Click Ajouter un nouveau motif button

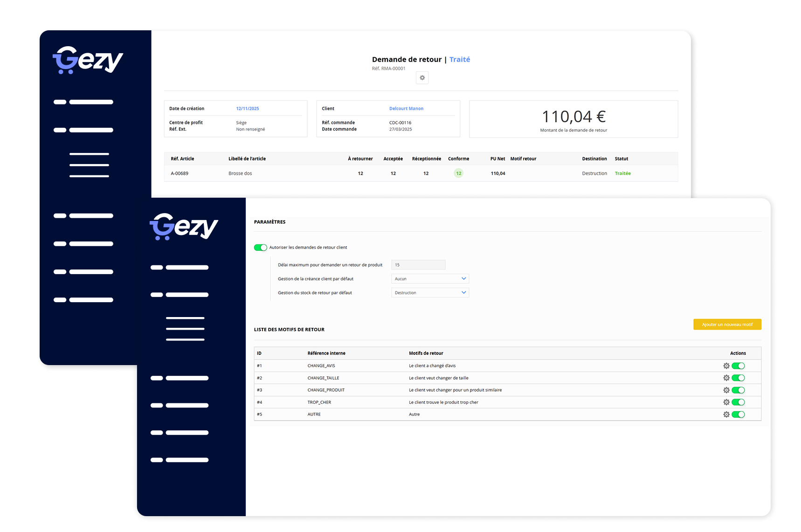point(727,325)
